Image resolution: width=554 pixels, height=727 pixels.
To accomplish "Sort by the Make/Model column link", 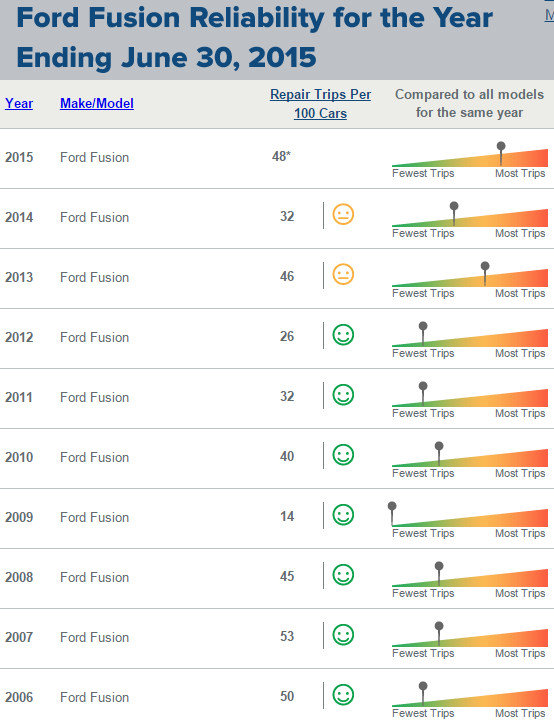I will tap(97, 103).
